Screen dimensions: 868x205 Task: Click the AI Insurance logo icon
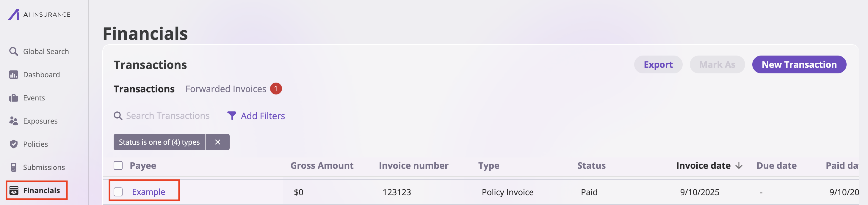pyautogui.click(x=14, y=14)
